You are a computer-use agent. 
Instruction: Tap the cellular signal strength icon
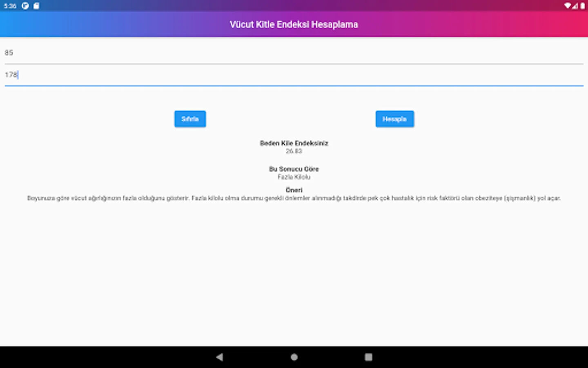pos(575,6)
